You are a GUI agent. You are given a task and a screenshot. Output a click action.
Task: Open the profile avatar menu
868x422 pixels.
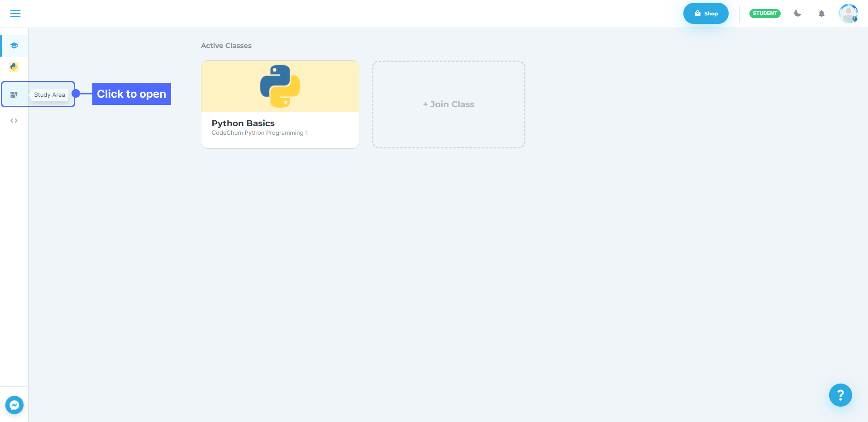pyautogui.click(x=848, y=14)
